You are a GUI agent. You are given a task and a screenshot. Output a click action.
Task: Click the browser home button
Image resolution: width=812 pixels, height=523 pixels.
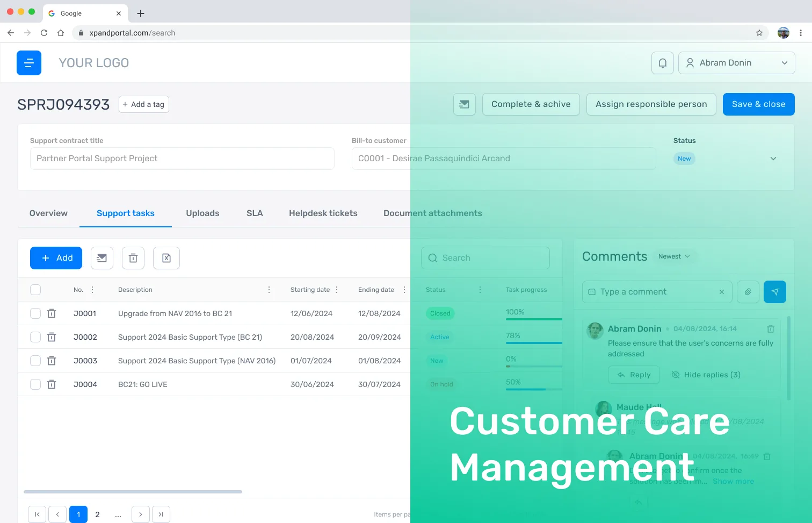61,33
